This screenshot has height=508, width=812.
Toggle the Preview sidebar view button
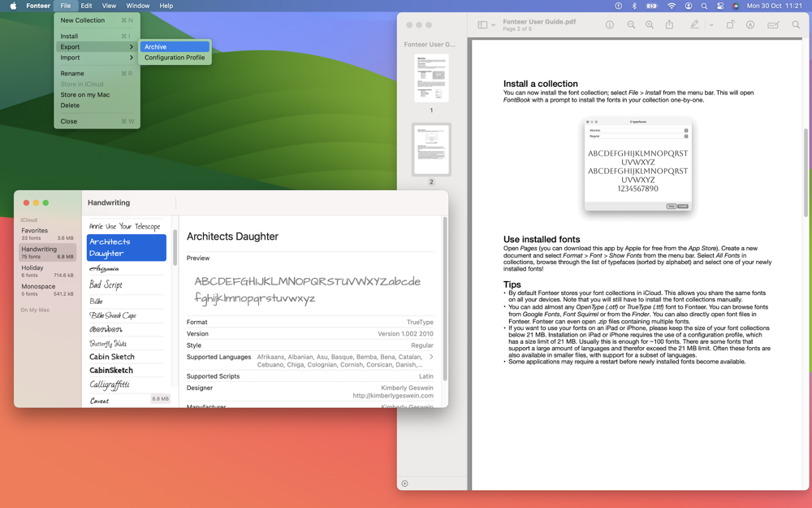point(482,25)
